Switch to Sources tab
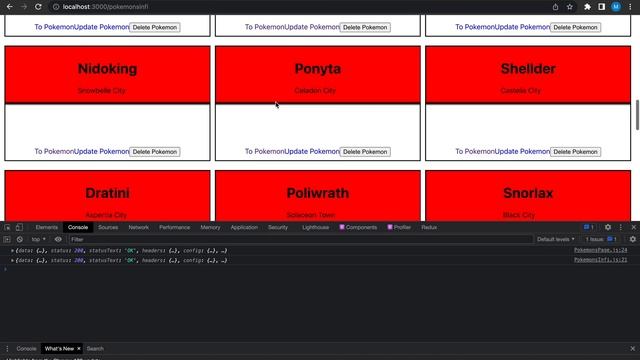This screenshot has height=360, width=640. 108,227
